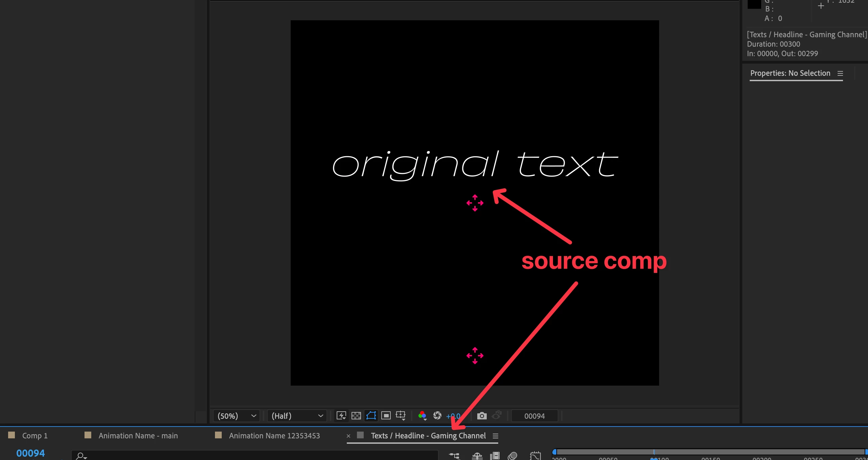Open Show Channel and color management menu
The width and height of the screenshot is (868, 460).
click(x=422, y=416)
